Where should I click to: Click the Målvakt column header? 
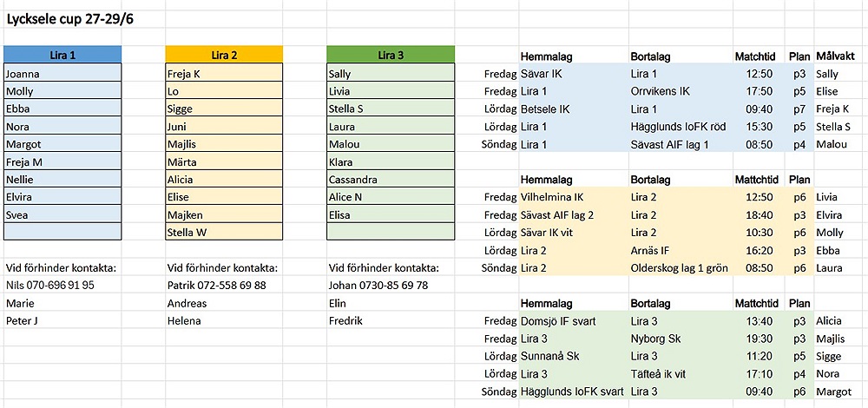pos(836,56)
